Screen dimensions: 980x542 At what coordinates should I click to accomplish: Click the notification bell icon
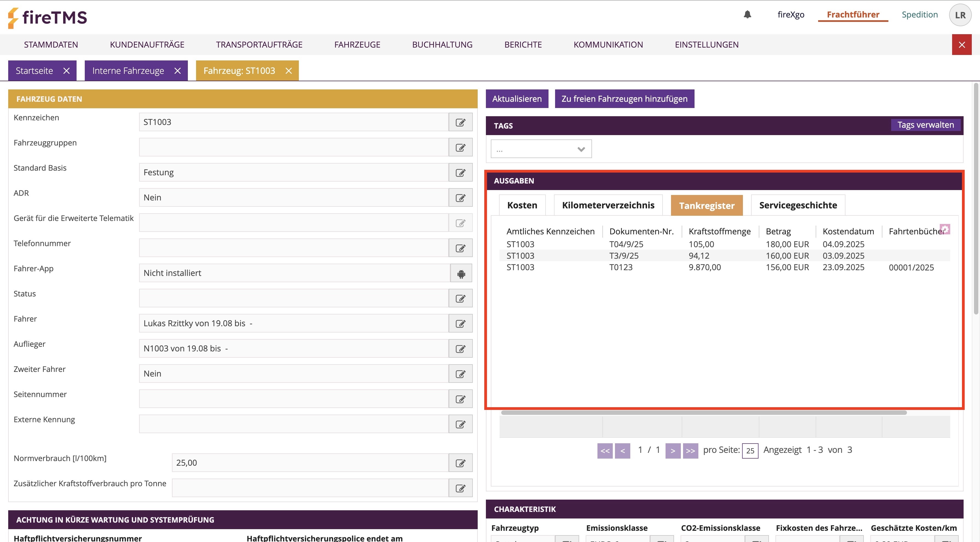click(747, 14)
